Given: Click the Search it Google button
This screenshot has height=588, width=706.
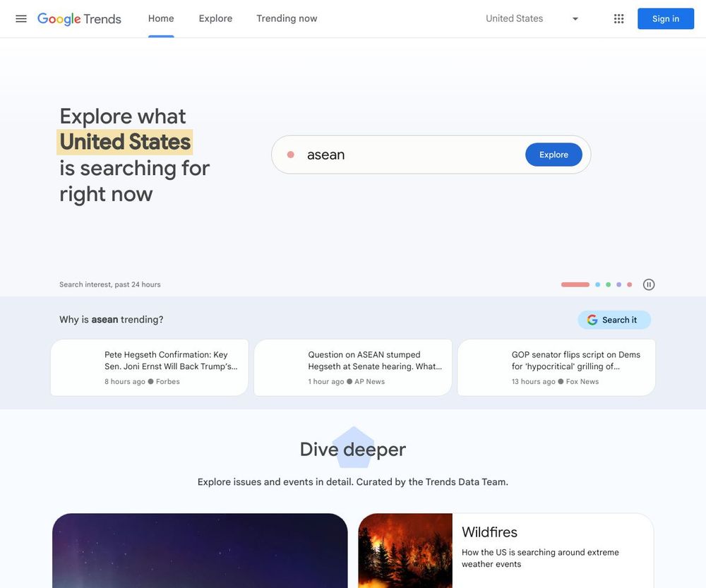Looking at the screenshot, I should tap(614, 320).
